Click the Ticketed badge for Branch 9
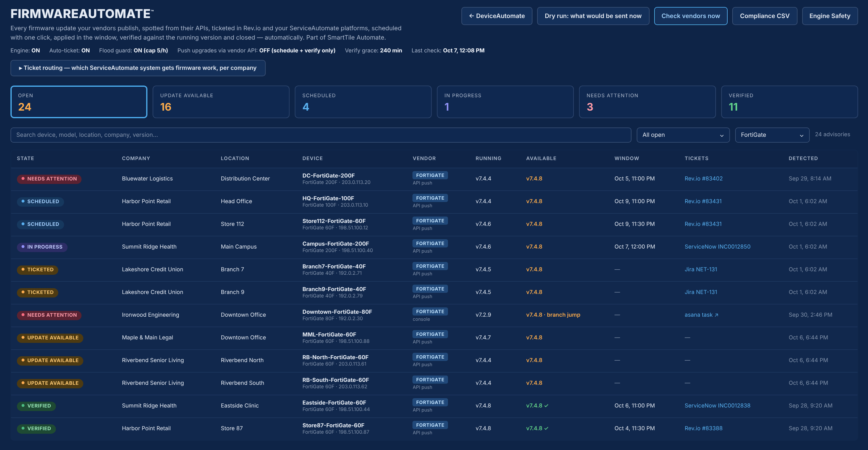The width and height of the screenshot is (868, 450). [x=37, y=292]
